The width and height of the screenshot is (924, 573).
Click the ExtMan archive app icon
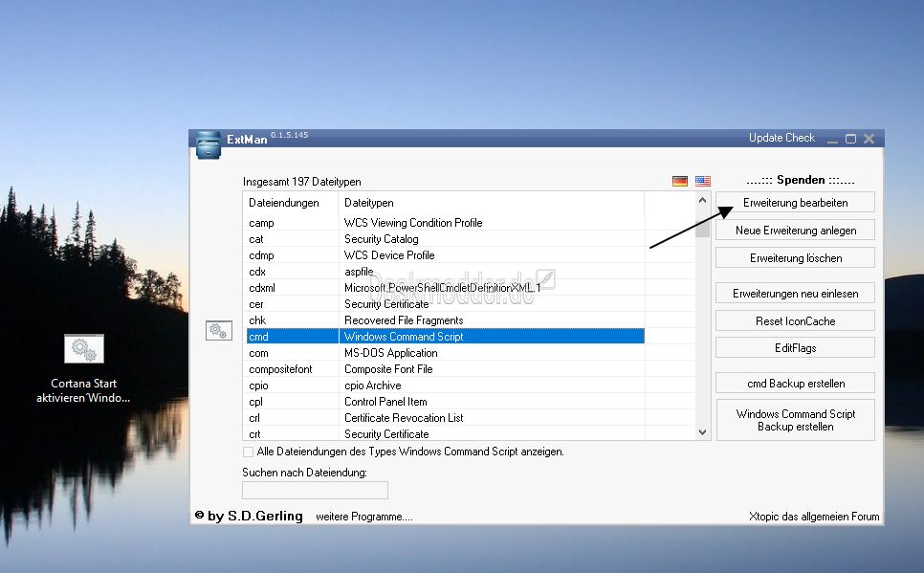point(208,144)
